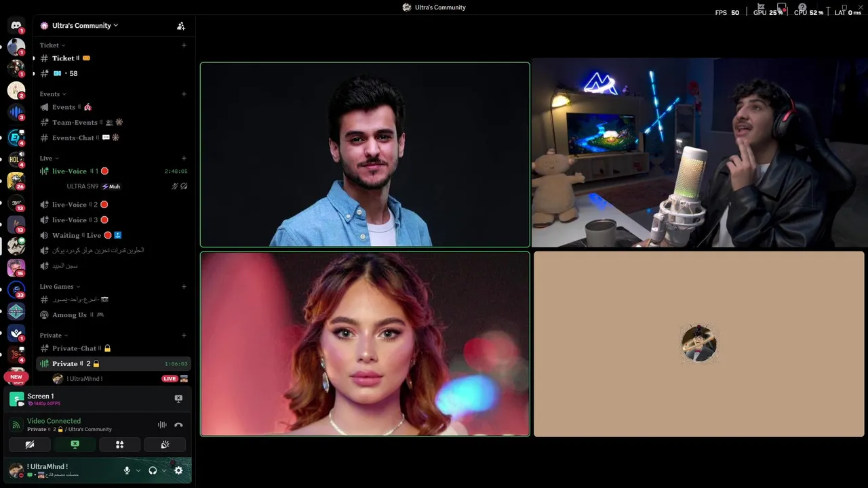Open user settings gear
The height and width of the screenshot is (488, 868).
click(x=178, y=470)
